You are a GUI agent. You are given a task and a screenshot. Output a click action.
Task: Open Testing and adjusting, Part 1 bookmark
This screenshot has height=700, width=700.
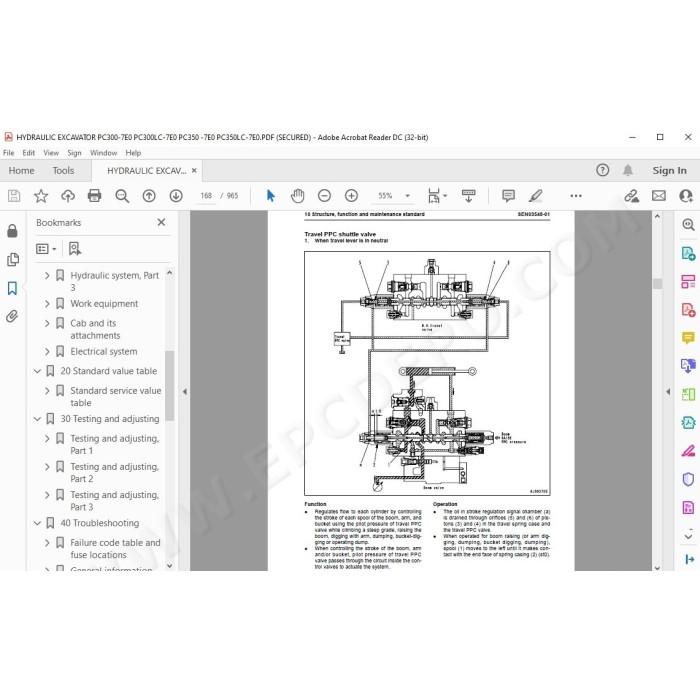pos(115,444)
